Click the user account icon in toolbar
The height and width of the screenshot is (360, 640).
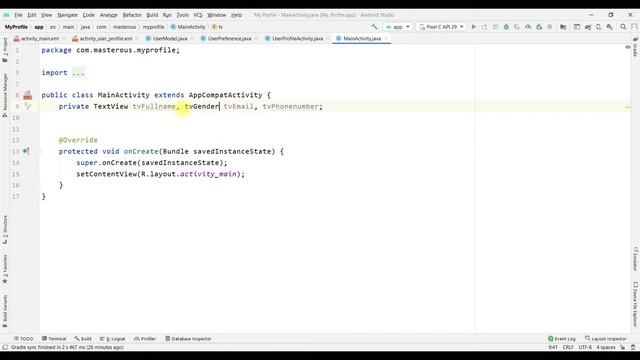[x=634, y=27]
